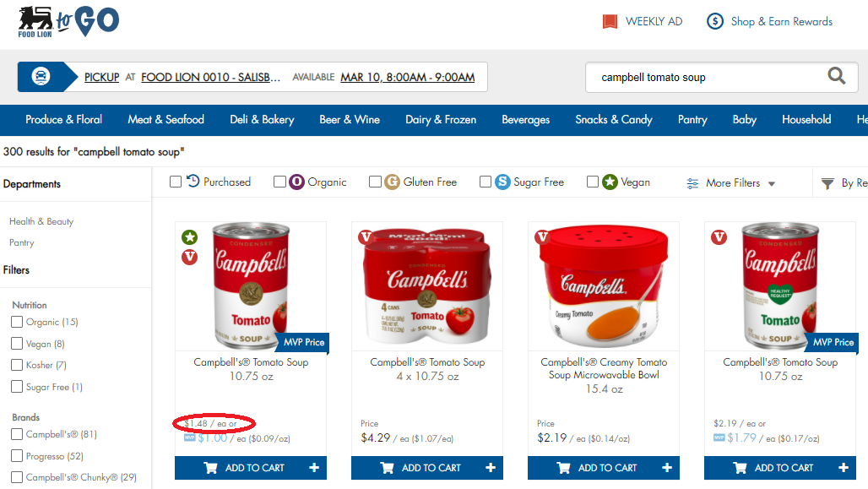Add 4-pack Tomato Soup to cart

coord(426,467)
